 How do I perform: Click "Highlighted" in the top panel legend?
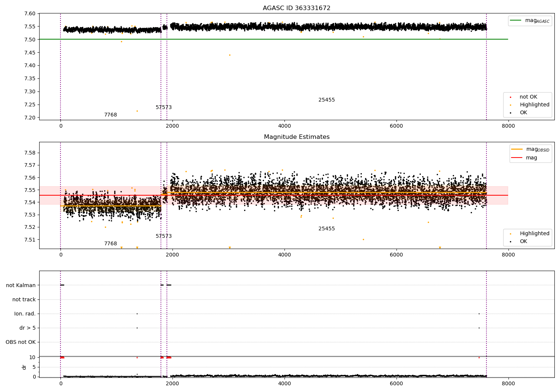(535, 105)
